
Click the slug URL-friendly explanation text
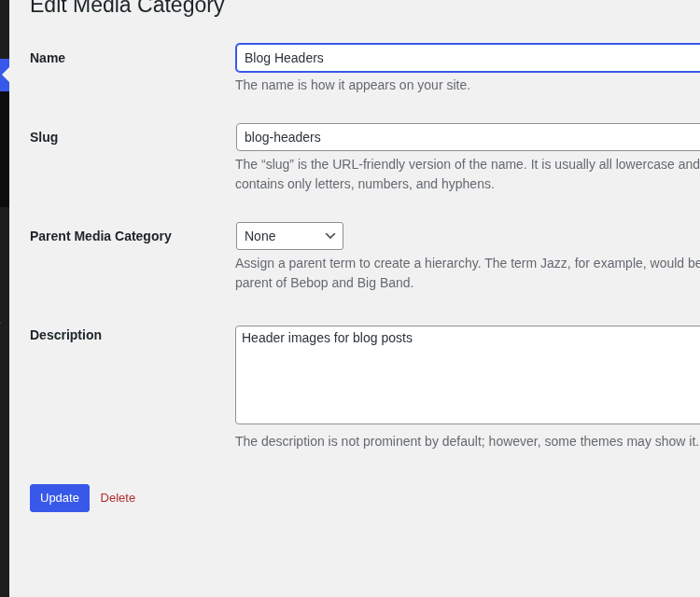point(468,174)
